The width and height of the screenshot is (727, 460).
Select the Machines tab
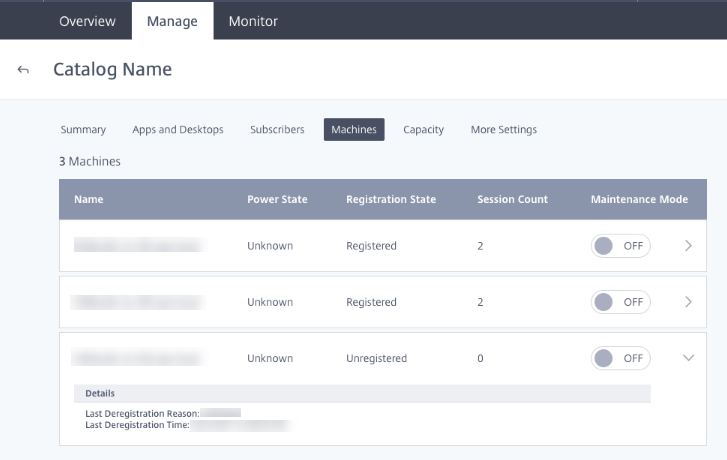[x=354, y=130]
